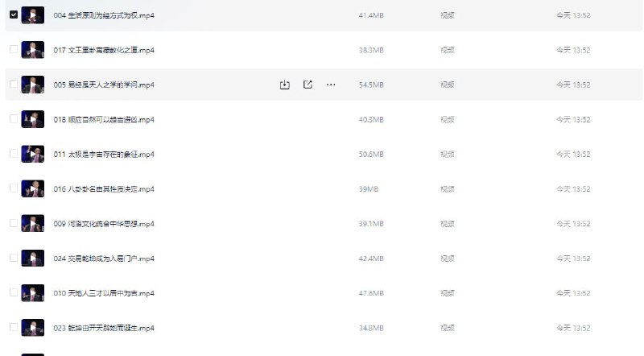644x356 pixels.
Task: Play the 004 video thumbnail
Action: (x=33, y=15)
